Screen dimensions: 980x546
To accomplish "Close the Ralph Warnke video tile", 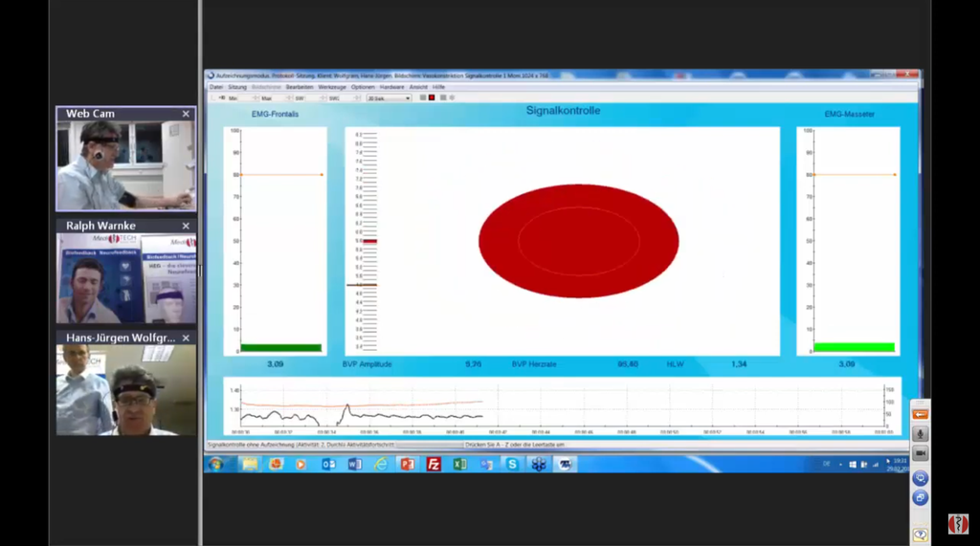I will click(x=186, y=226).
